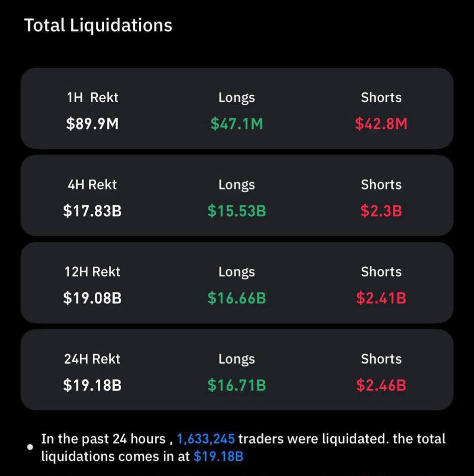This screenshot has width=474, height=476.
Task: Click the blue $19.18B total in summary
Action: point(218,456)
